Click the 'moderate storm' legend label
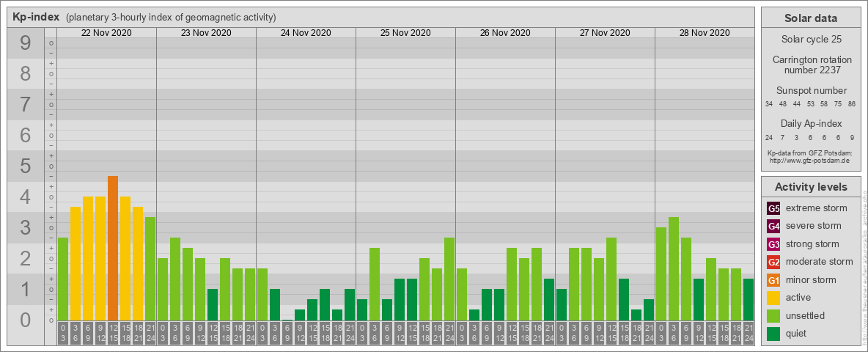The width and height of the screenshot is (868, 352). tap(820, 262)
